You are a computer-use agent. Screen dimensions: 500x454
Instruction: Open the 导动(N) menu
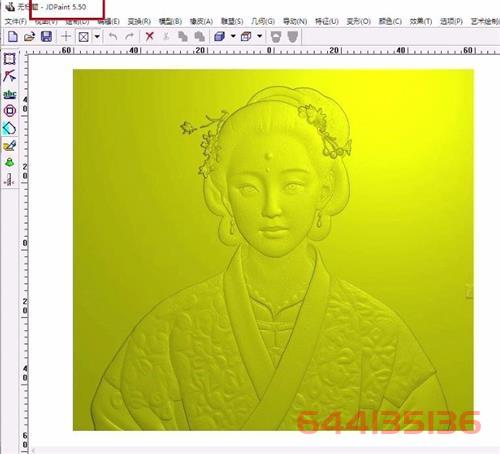click(295, 22)
